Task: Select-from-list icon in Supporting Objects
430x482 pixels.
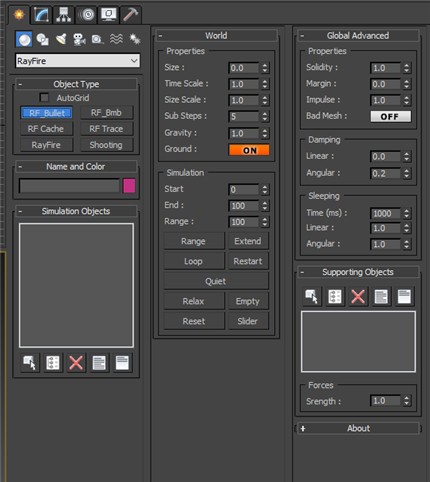Action: coord(335,296)
